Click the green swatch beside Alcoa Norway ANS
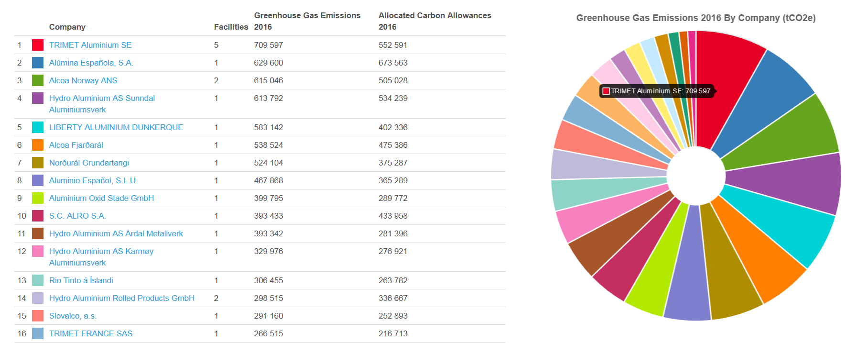Screen dimensions: 868x343 pos(38,80)
